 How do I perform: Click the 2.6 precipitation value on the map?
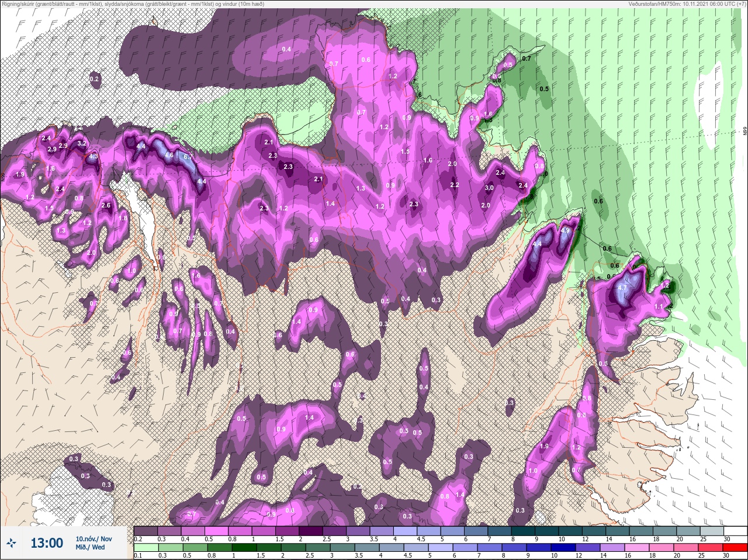(x=106, y=205)
